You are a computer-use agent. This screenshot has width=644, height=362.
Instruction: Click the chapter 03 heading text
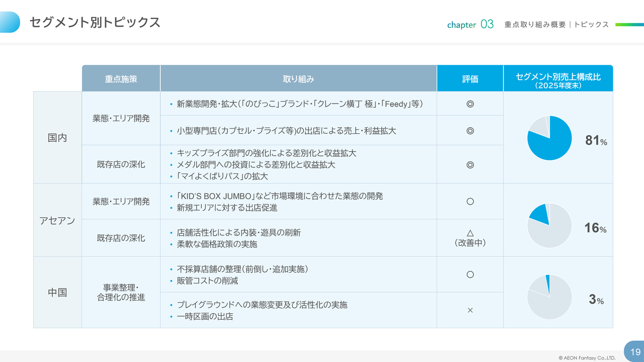(x=470, y=24)
